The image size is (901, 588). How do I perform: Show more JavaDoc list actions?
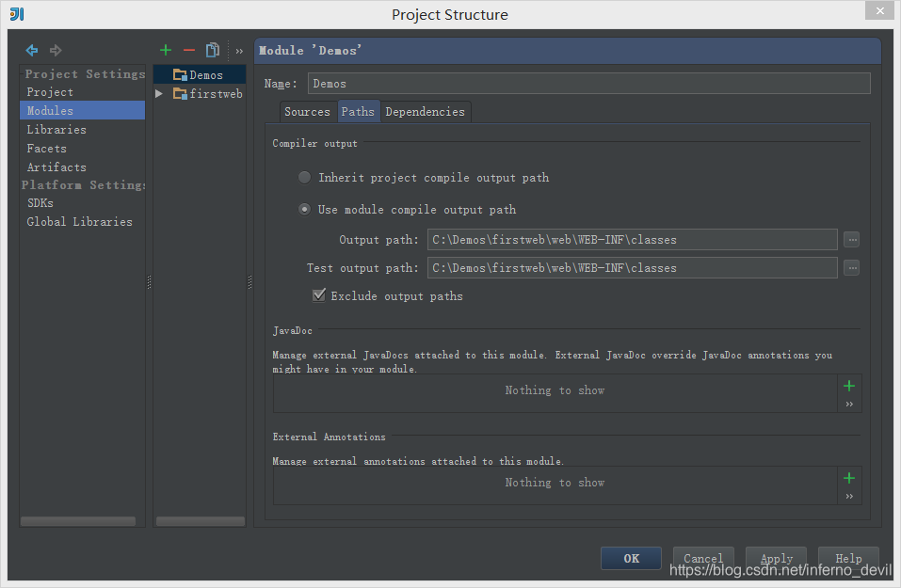[x=849, y=405]
